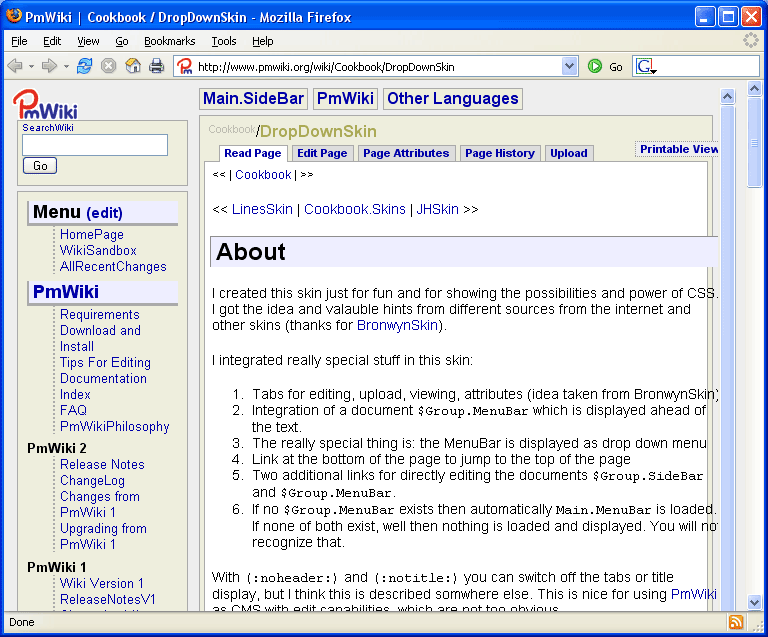Open the AllRecentChanges sidebar link
Screen dimensions: 768x637
[x=113, y=267]
